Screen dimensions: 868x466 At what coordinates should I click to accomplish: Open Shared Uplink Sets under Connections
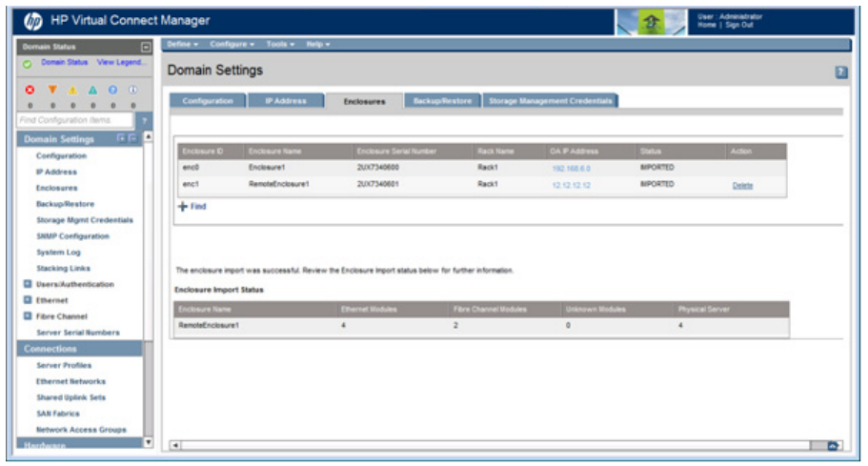tap(71, 396)
